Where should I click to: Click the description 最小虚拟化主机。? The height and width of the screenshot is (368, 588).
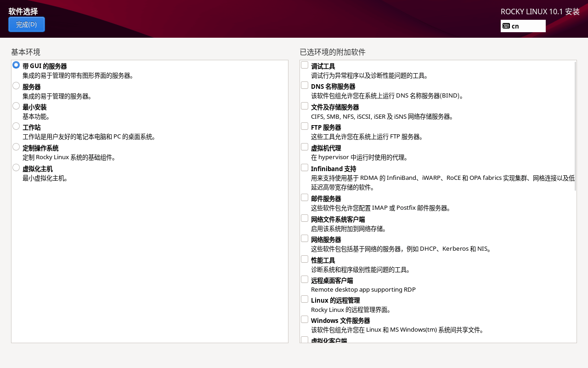[45, 178]
